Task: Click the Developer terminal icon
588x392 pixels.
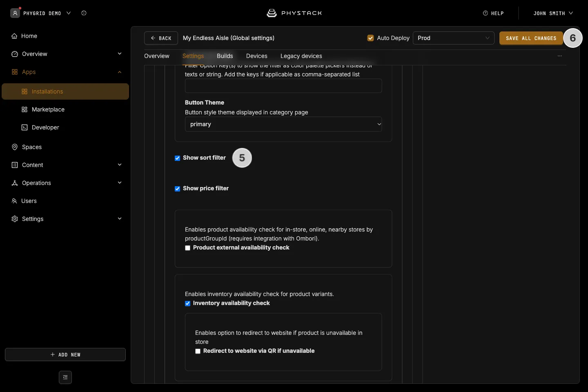Action: coord(24,127)
